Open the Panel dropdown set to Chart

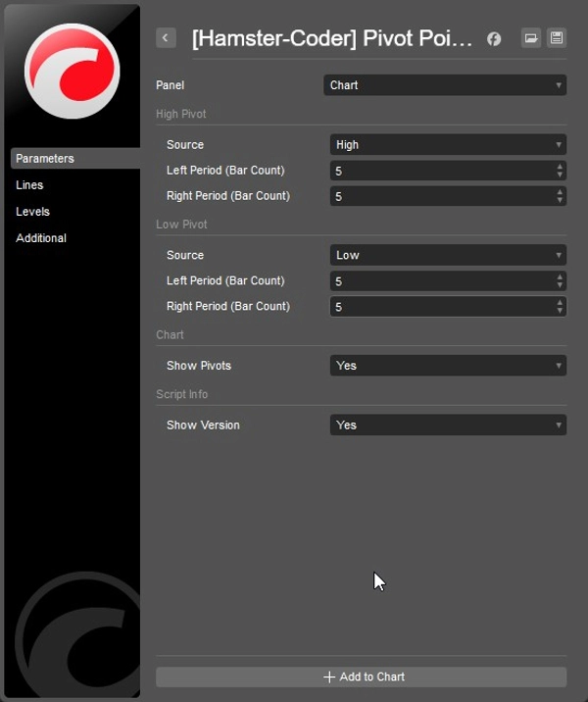[x=444, y=85]
